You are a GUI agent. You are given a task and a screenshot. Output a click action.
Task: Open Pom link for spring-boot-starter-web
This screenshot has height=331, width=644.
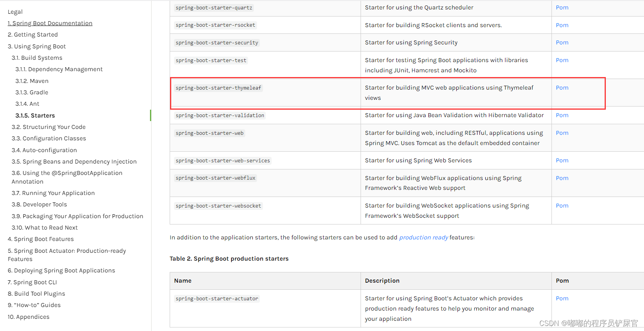click(x=562, y=133)
